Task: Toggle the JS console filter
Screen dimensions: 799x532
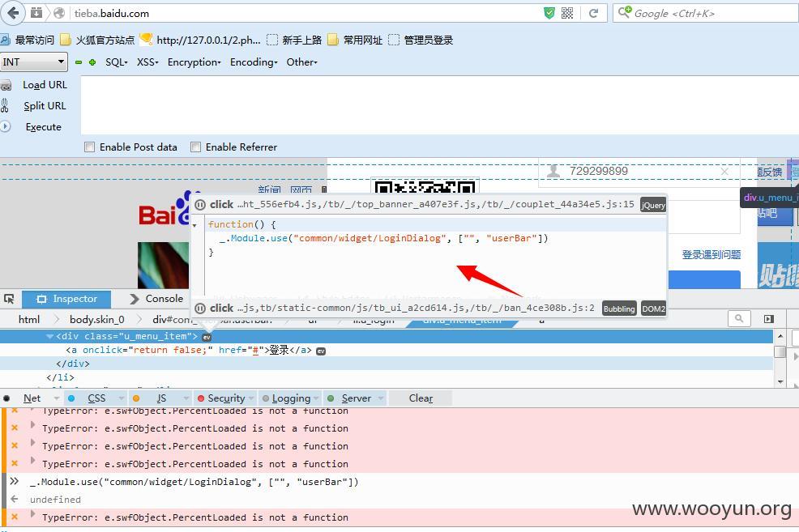Action: pos(161,398)
